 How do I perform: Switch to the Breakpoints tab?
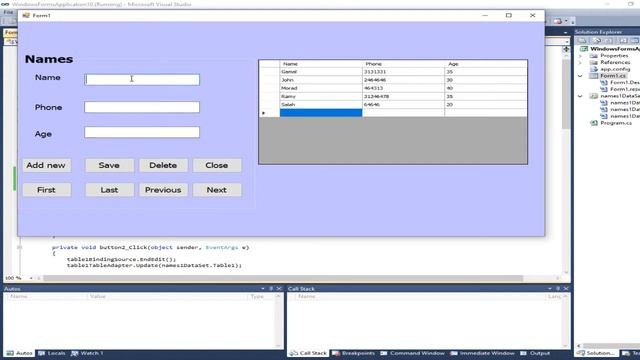(x=353, y=353)
